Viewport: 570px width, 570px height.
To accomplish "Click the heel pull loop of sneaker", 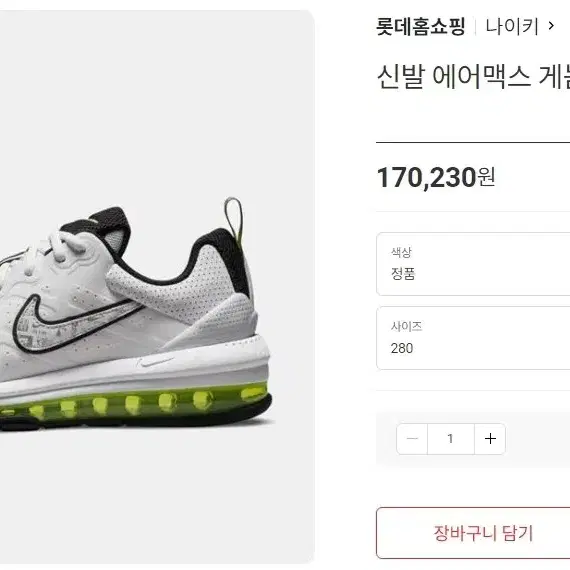I will (233, 217).
